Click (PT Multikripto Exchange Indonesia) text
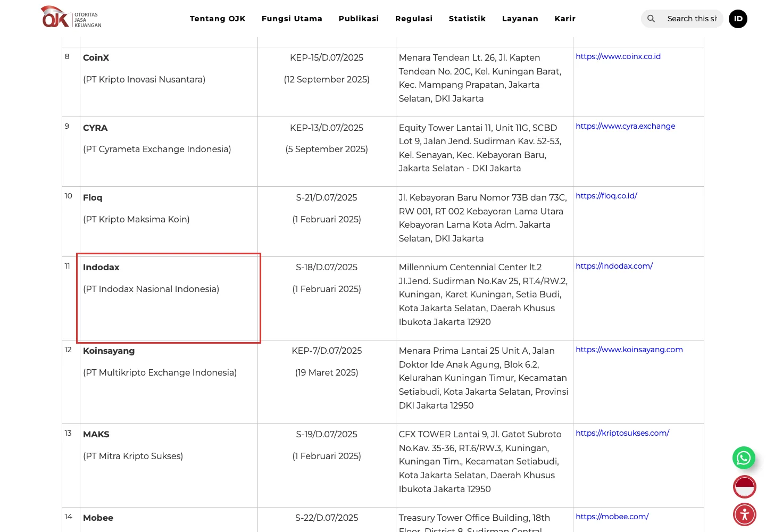This screenshot has height=532, width=766. pyautogui.click(x=160, y=372)
